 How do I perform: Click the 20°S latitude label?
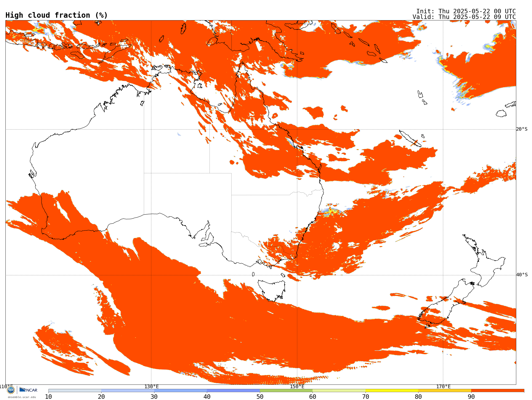pos(522,129)
